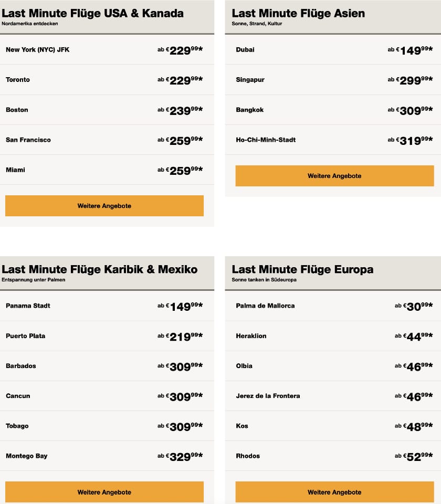Click Weitere Angebote under Karibik & Mexiko
Viewport: 441px width, 504px height.
tap(104, 492)
